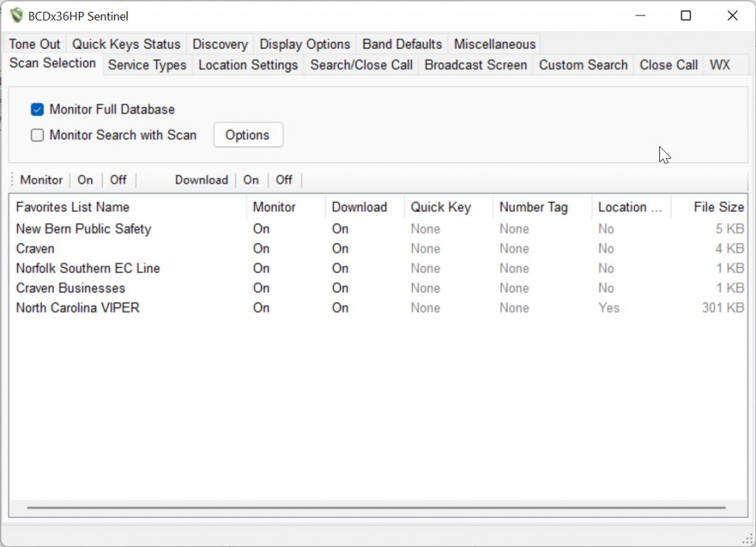
Task: Click the Download column header
Action: pos(365,207)
